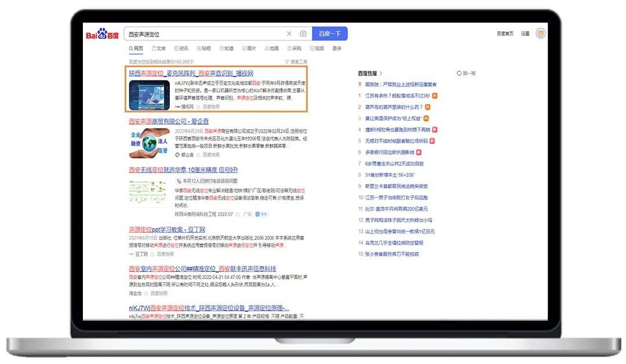The image size is (626, 364).
Task: Open the 设置 link at top right
Action: [525, 34]
